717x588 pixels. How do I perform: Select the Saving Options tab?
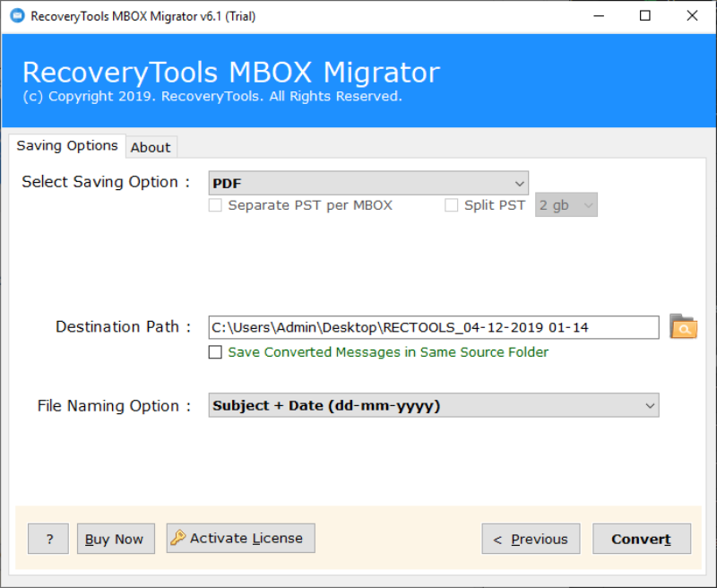point(67,146)
